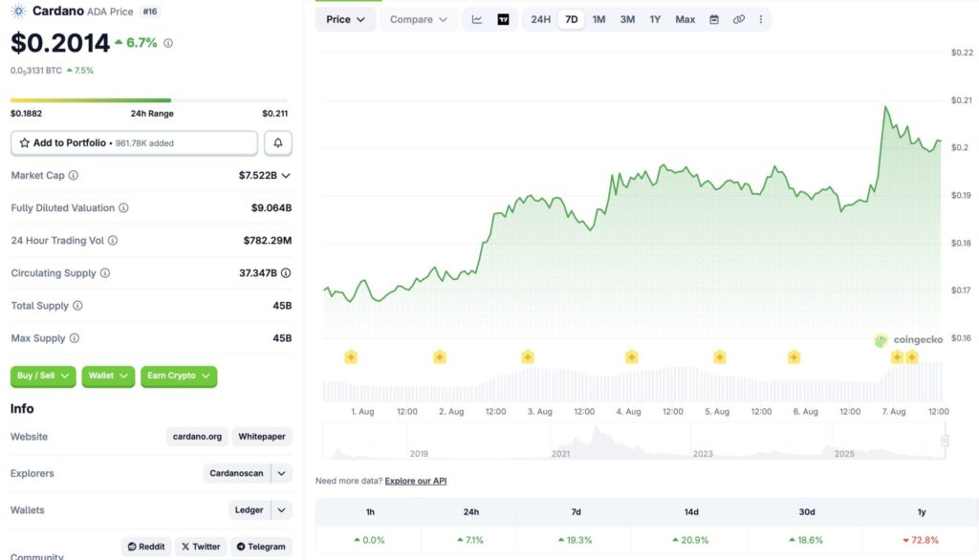Screen dimensions: 979x560
Task: Open the 24 Hour Trading Vol info icon
Action: pos(113,241)
